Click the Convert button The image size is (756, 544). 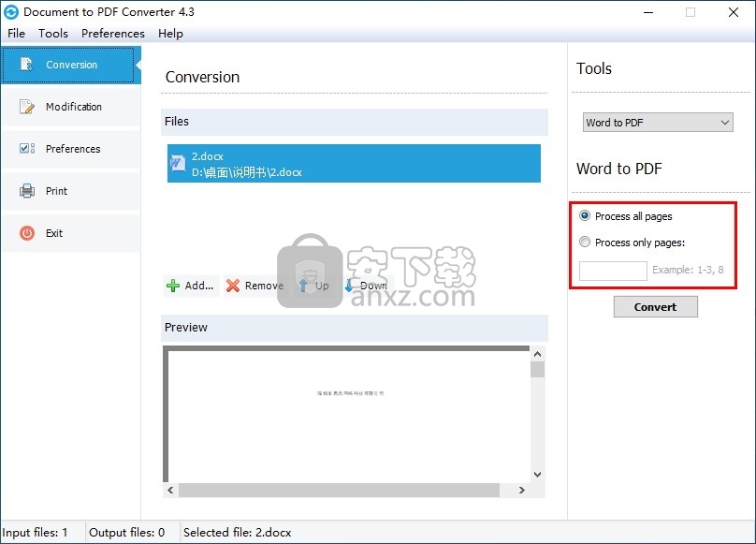[x=655, y=307]
